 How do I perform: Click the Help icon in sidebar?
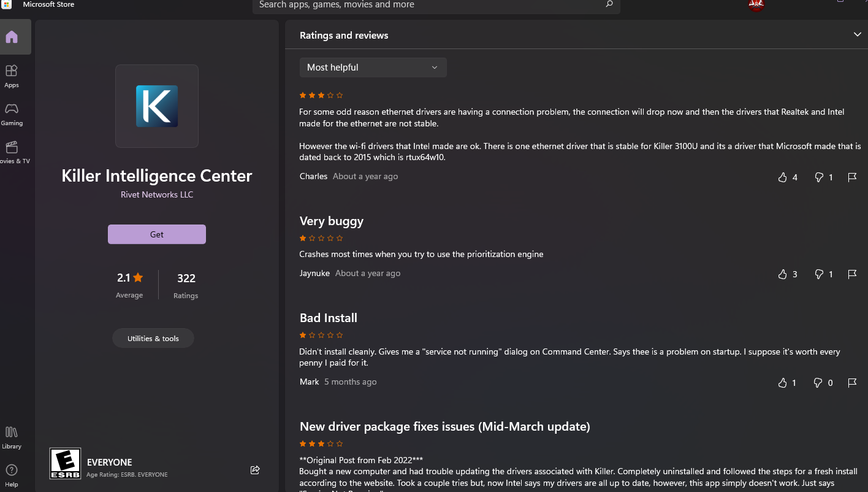pos(12,475)
